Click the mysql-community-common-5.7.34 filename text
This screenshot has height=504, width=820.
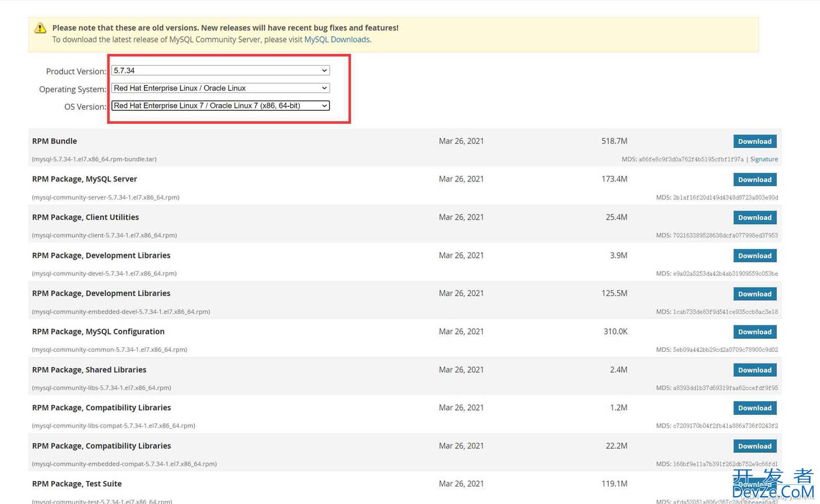point(110,349)
